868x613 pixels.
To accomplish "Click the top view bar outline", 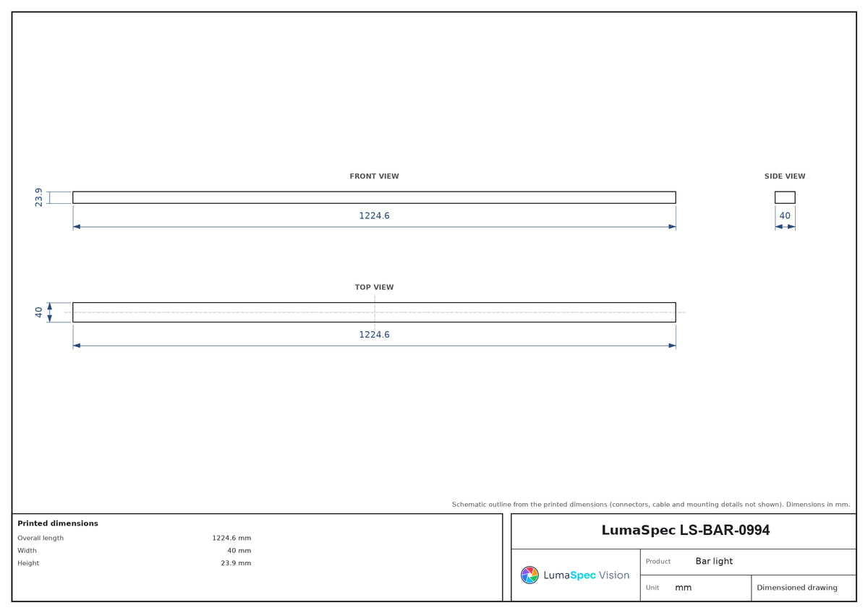I will pos(374,312).
